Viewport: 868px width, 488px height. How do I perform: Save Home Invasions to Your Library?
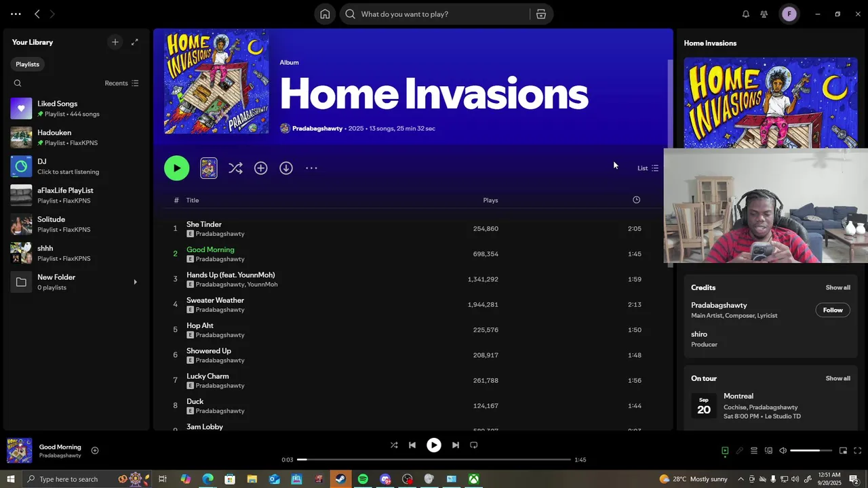pos(261,168)
